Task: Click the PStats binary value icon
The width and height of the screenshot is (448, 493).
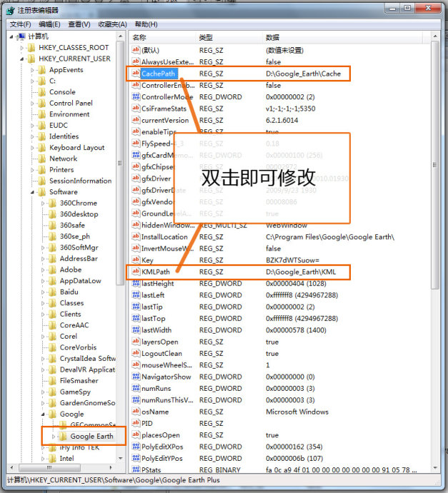Action: point(136,469)
